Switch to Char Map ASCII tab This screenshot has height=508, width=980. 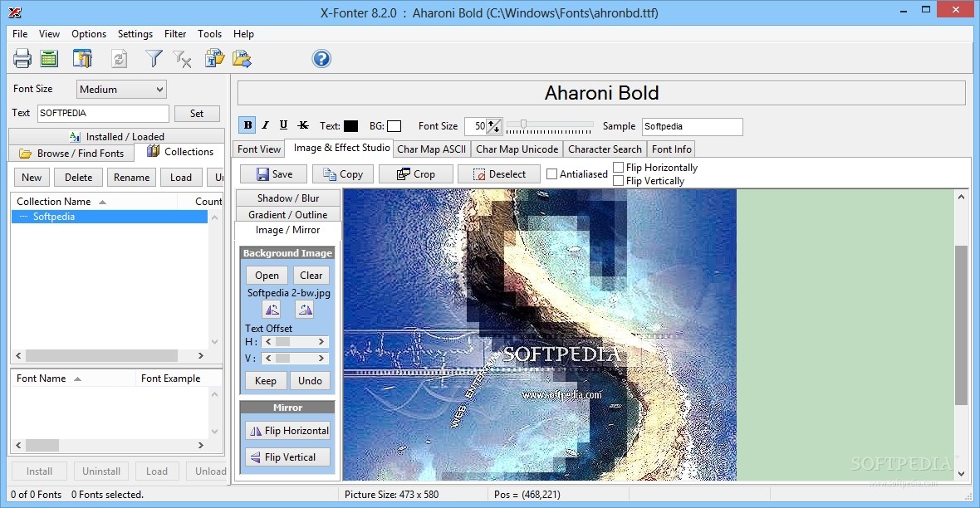click(x=431, y=149)
